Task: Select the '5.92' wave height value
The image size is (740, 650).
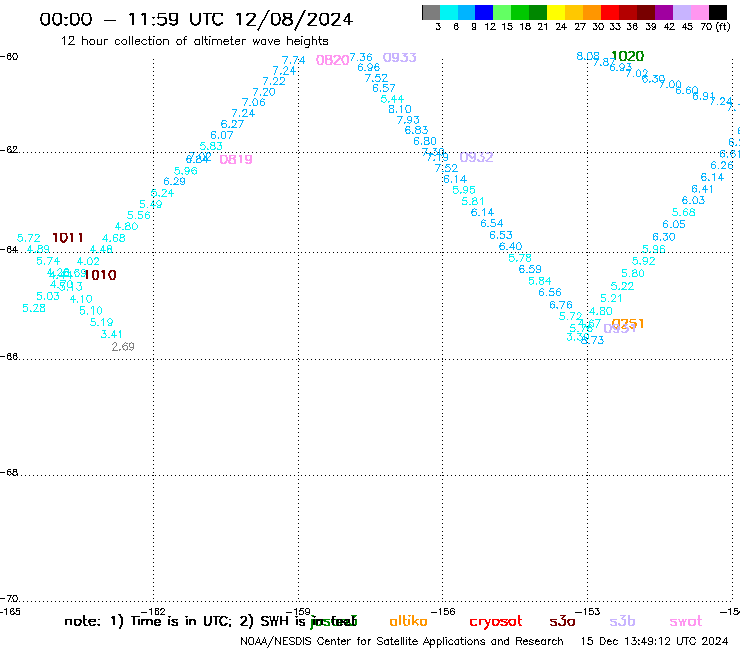Action: [x=644, y=261]
